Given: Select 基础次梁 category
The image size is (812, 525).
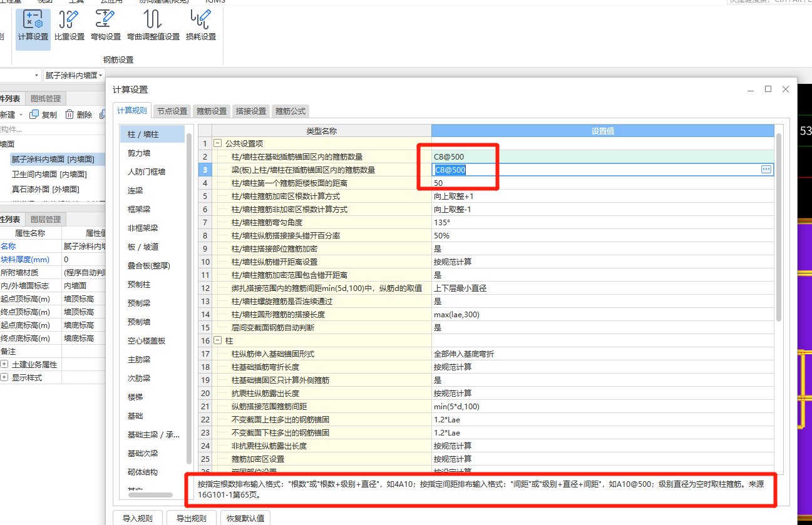Looking at the screenshot, I should 152,453.
